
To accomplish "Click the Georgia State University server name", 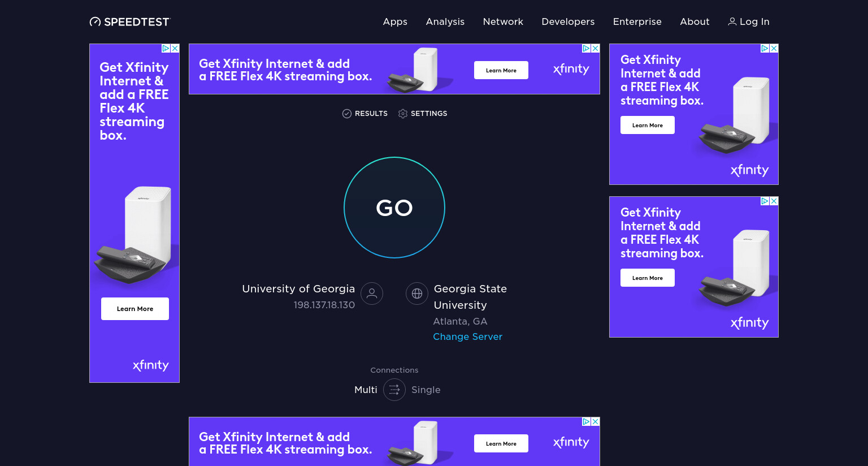I will pos(470,297).
